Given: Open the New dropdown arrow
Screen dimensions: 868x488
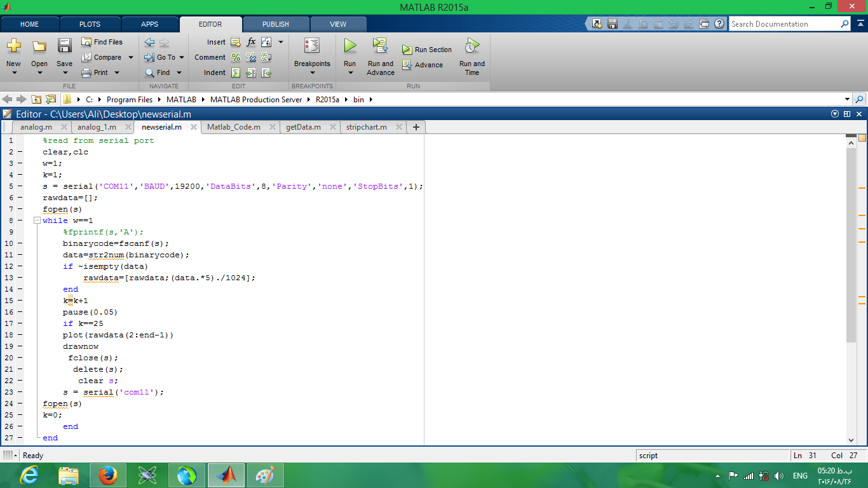Looking at the screenshot, I should pyautogui.click(x=13, y=72).
